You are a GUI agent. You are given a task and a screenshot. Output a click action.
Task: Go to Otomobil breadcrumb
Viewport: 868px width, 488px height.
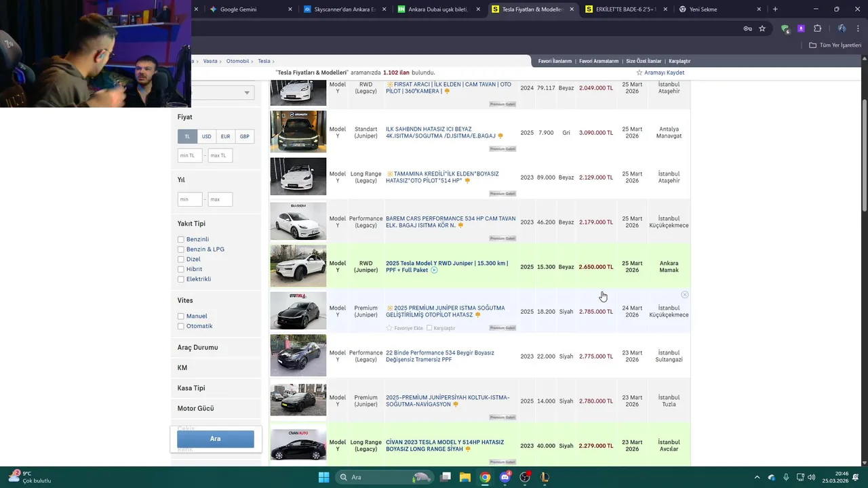(237, 61)
